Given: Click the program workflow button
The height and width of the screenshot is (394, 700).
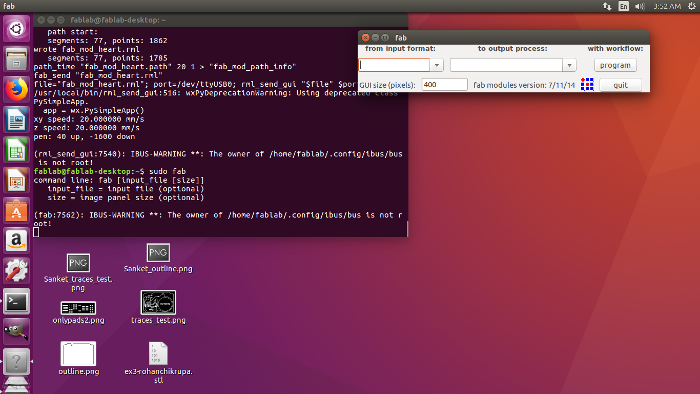Looking at the screenshot, I should pyautogui.click(x=615, y=65).
